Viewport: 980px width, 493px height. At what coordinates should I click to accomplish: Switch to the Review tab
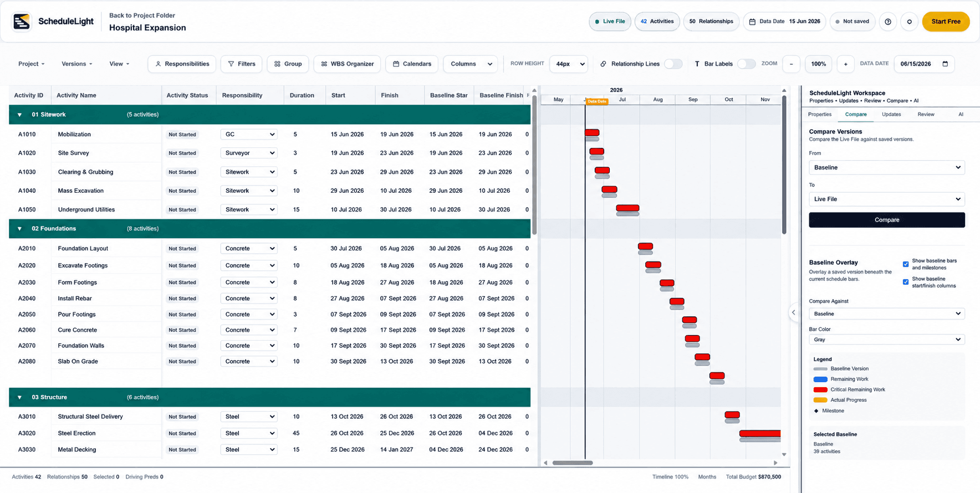pyautogui.click(x=926, y=114)
